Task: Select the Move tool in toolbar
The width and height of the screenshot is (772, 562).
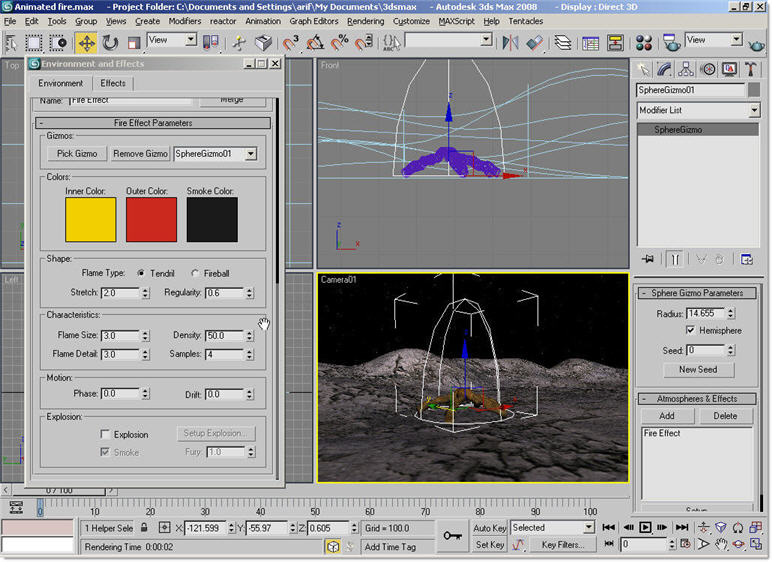Action: [x=86, y=42]
